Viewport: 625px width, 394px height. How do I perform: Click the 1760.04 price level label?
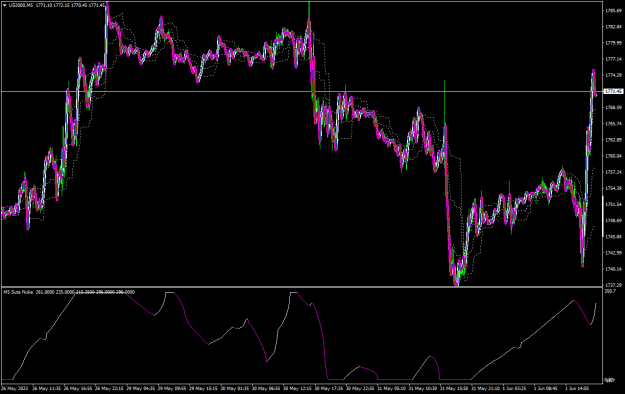[x=613, y=156]
